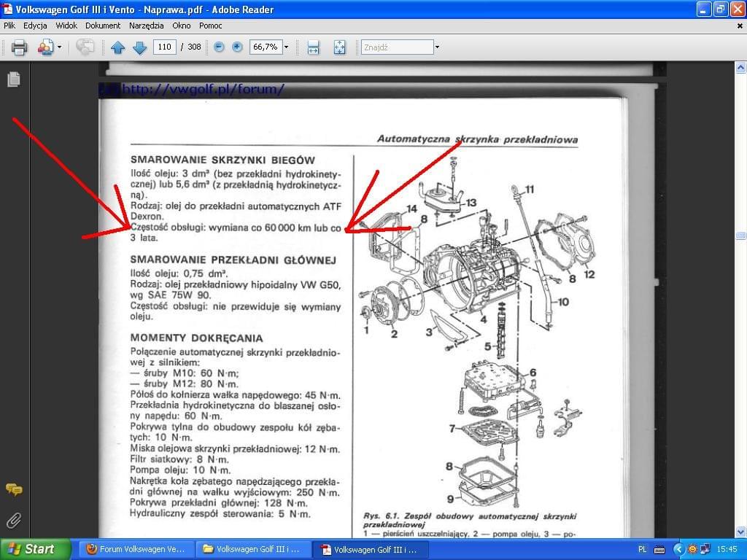Open the Okno menu
The image size is (747, 560).
182,26
